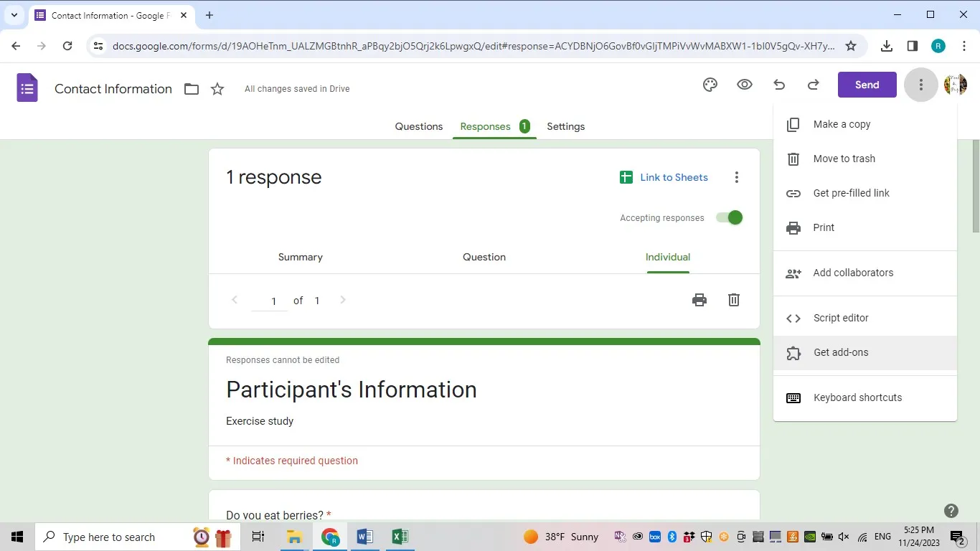Go to the next response
The image size is (980, 551).
click(x=342, y=300)
